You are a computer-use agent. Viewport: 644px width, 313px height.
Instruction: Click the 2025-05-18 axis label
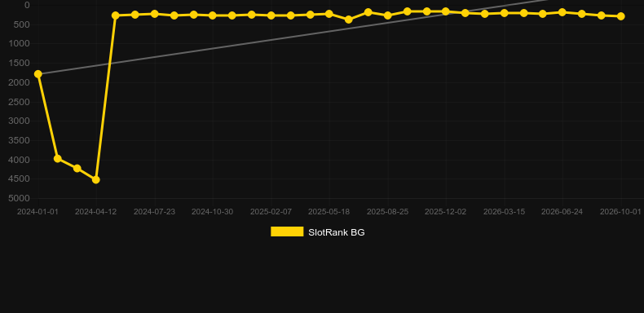[329, 212]
